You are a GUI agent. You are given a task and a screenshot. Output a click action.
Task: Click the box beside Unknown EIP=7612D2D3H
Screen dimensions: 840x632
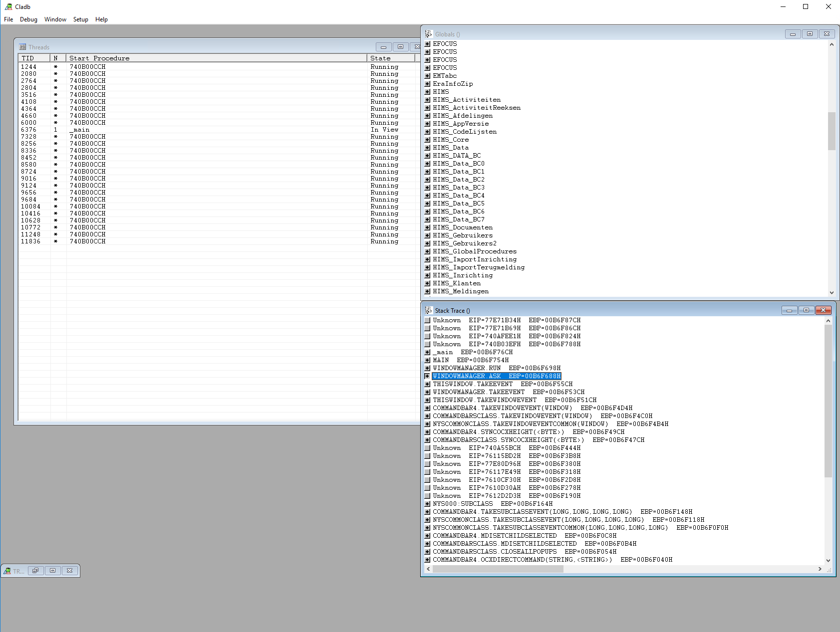coord(427,496)
